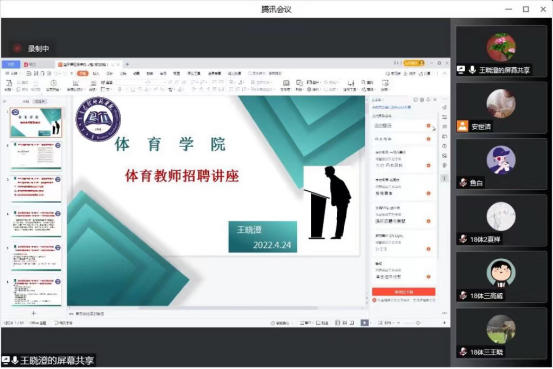The height and width of the screenshot is (369, 553).
Task: Expand the slideshow play dropdown arrow
Action: pos(370,323)
